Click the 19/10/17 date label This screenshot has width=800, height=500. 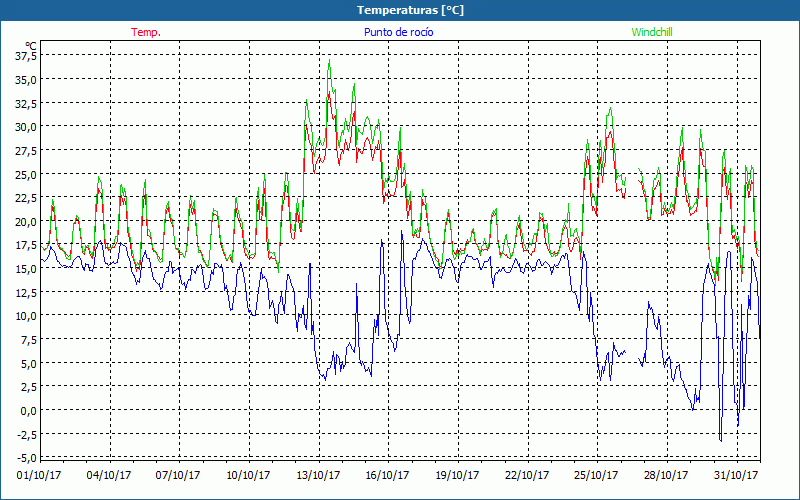click(457, 476)
